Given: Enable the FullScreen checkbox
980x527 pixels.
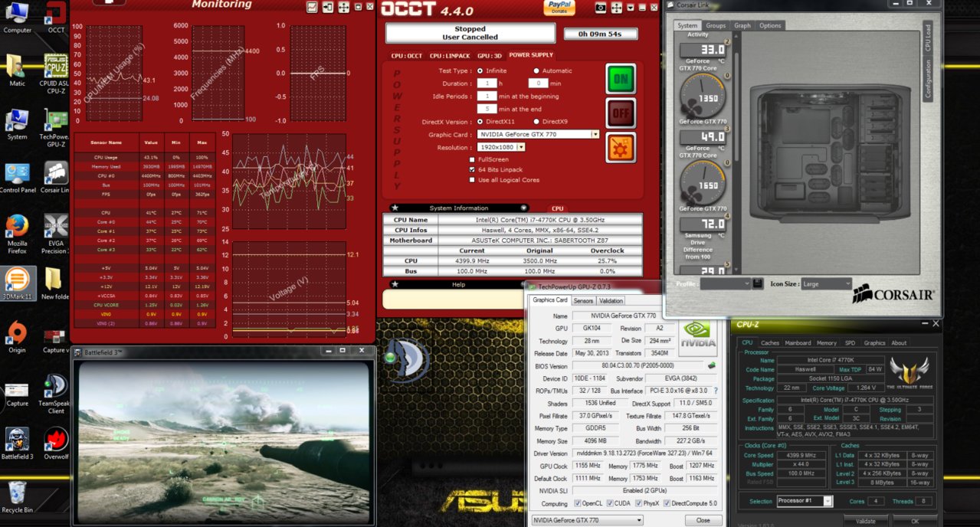Looking at the screenshot, I should pyautogui.click(x=472, y=159).
